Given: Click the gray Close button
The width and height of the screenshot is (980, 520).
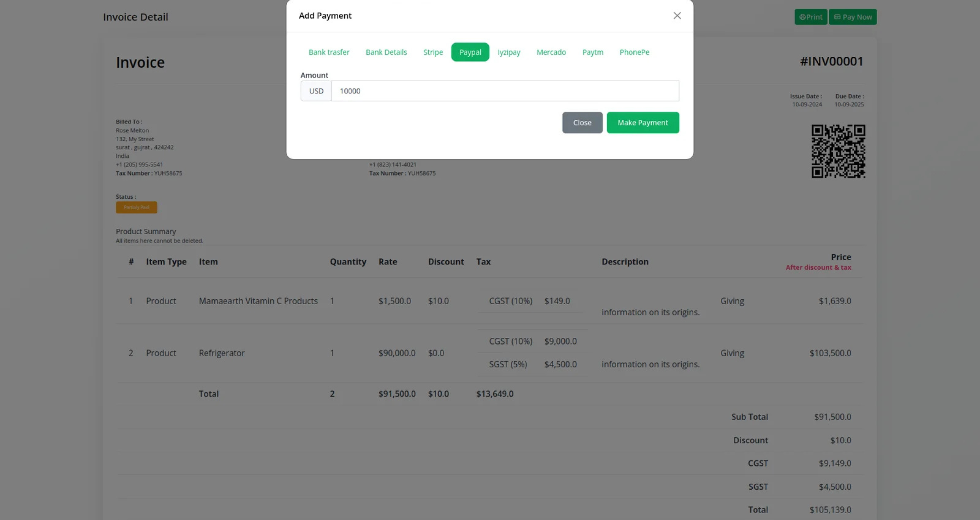Looking at the screenshot, I should tap(582, 122).
